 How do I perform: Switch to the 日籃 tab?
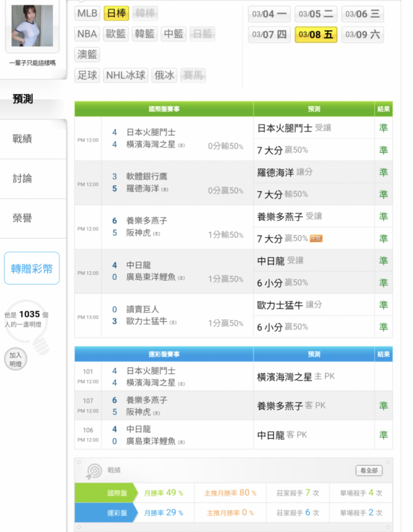point(203,34)
